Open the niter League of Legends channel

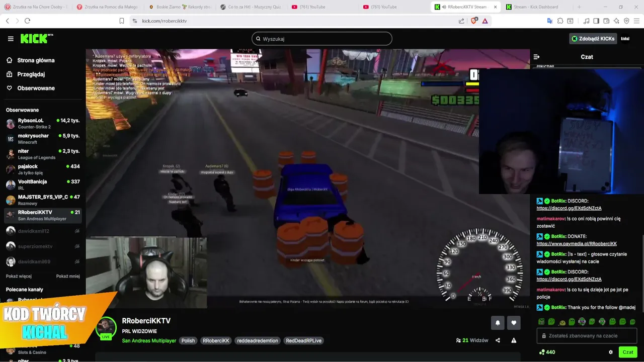43,154
